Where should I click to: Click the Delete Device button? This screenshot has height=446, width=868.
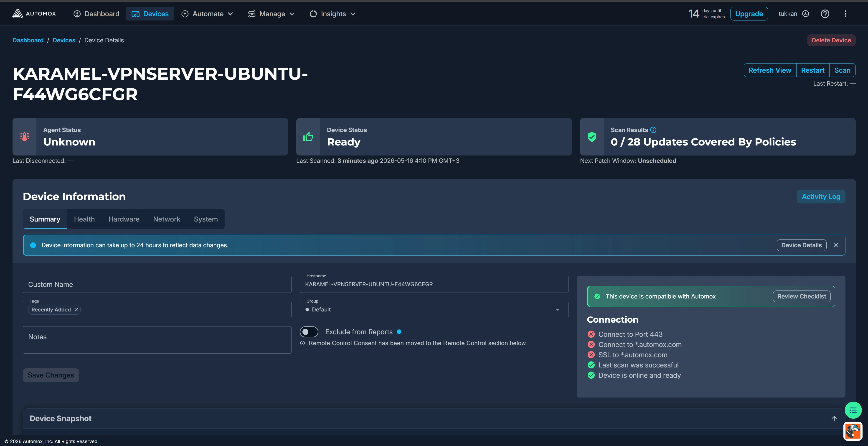pos(831,41)
